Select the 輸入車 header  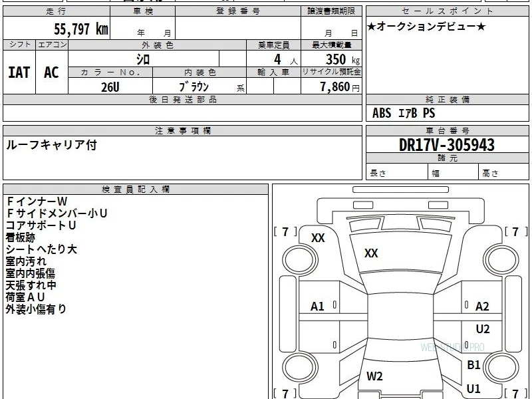tap(273, 72)
